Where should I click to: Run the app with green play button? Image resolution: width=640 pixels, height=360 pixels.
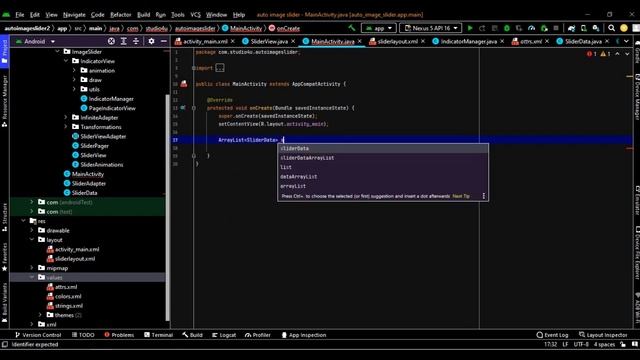(470, 28)
